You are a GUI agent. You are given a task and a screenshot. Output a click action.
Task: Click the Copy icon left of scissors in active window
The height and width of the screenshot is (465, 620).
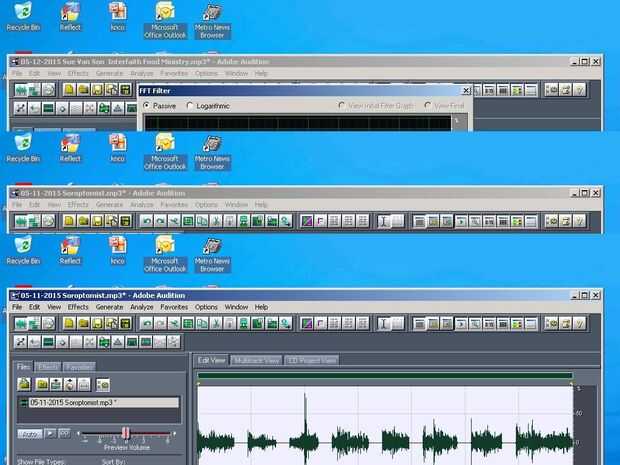(202, 323)
